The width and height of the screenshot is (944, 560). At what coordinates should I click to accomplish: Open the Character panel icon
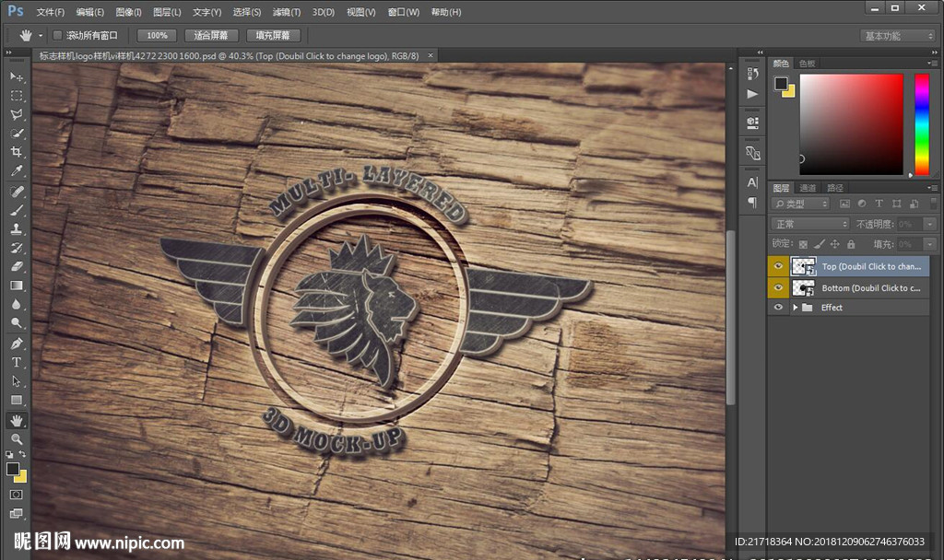click(752, 182)
